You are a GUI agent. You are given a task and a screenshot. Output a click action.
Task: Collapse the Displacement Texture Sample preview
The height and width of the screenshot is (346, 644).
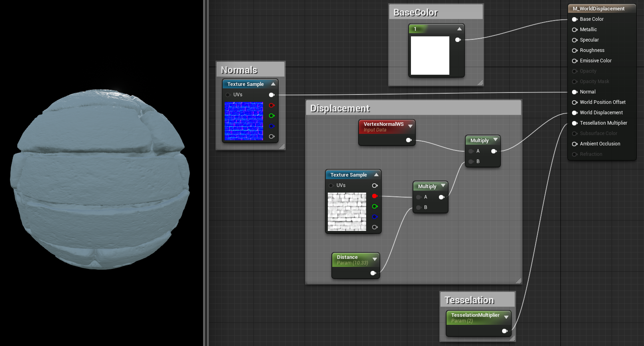click(x=376, y=175)
